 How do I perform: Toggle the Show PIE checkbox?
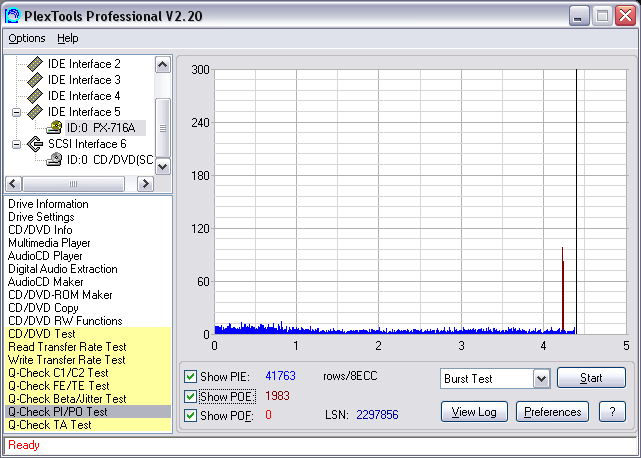pos(190,376)
